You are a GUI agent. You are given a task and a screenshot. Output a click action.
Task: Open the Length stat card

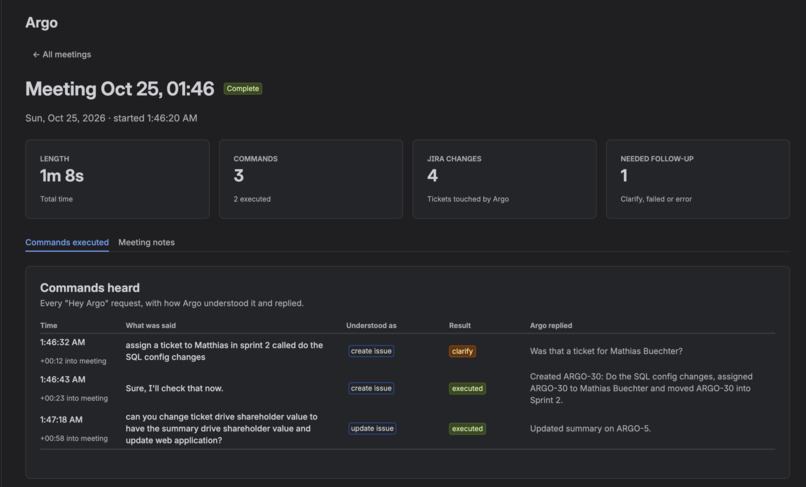tap(117, 179)
